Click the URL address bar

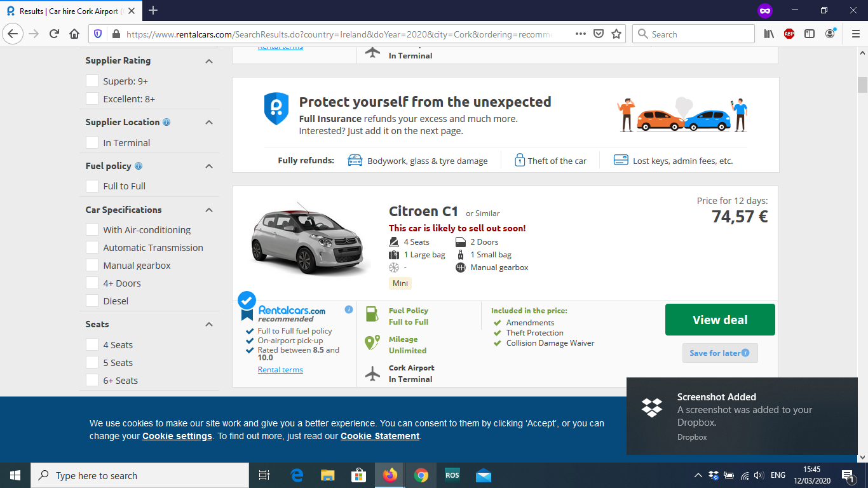point(340,34)
